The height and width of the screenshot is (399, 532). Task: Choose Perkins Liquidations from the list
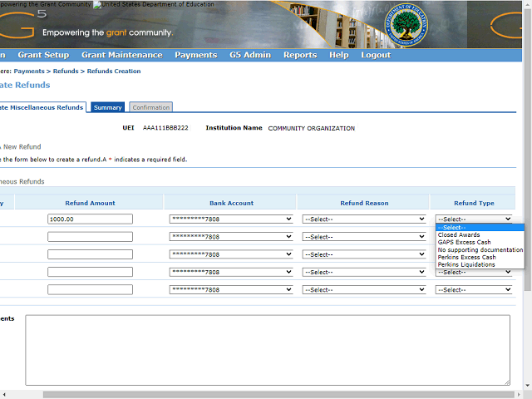466,265
